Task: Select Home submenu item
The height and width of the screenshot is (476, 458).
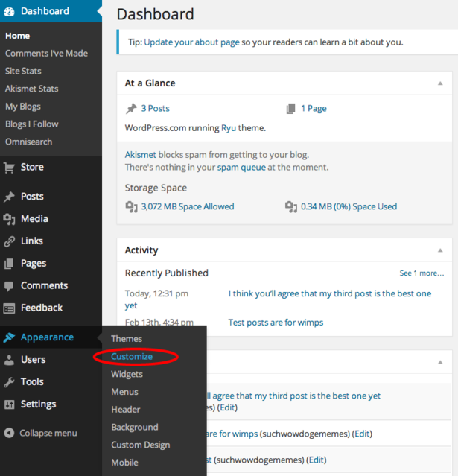Action: [18, 36]
